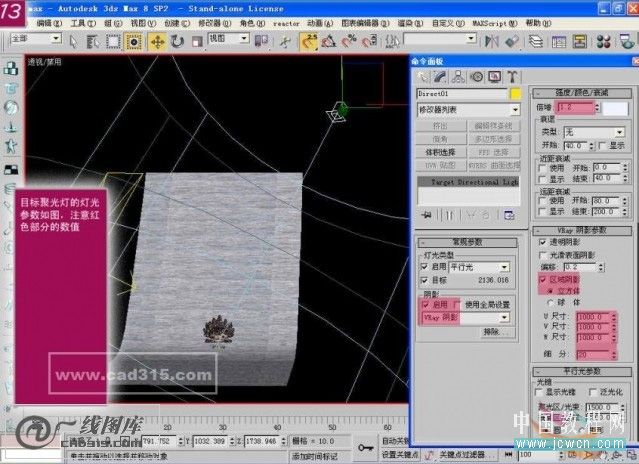Switch to the Modify panel tab icon
This screenshot has height=464, width=639.
(440, 77)
